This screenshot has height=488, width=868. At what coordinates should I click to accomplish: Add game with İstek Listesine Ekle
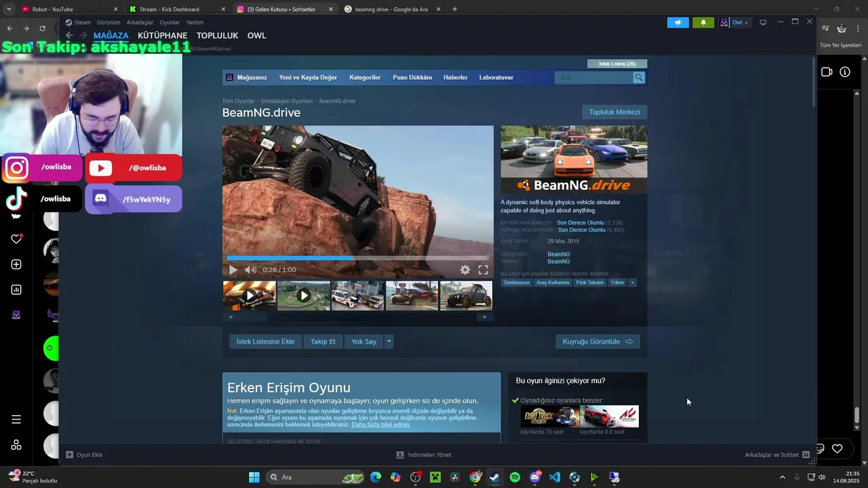pos(266,342)
